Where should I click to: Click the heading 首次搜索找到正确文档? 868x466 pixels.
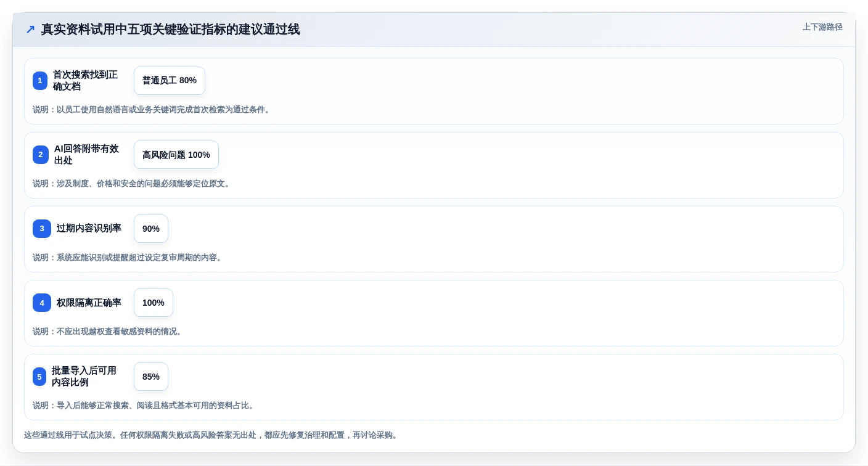coord(85,81)
